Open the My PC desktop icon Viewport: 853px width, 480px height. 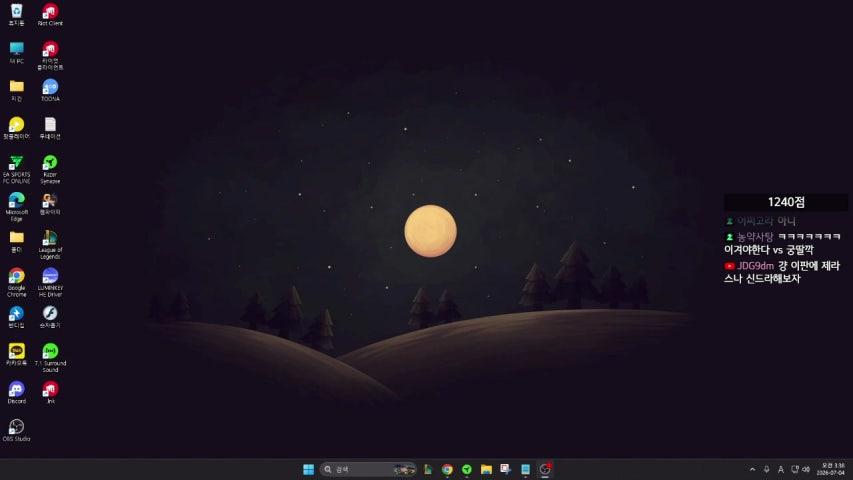pyautogui.click(x=16, y=52)
